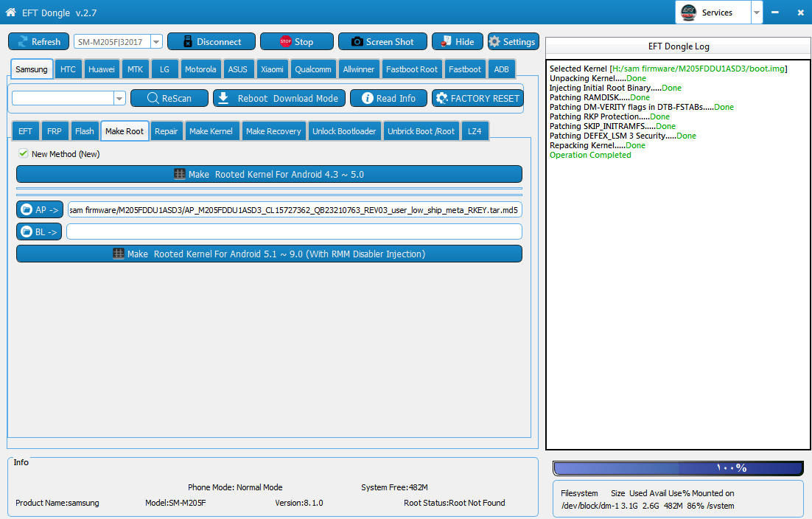The width and height of the screenshot is (812, 519).
Task: Click the 100% progress bar
Action: click(678, 467)
